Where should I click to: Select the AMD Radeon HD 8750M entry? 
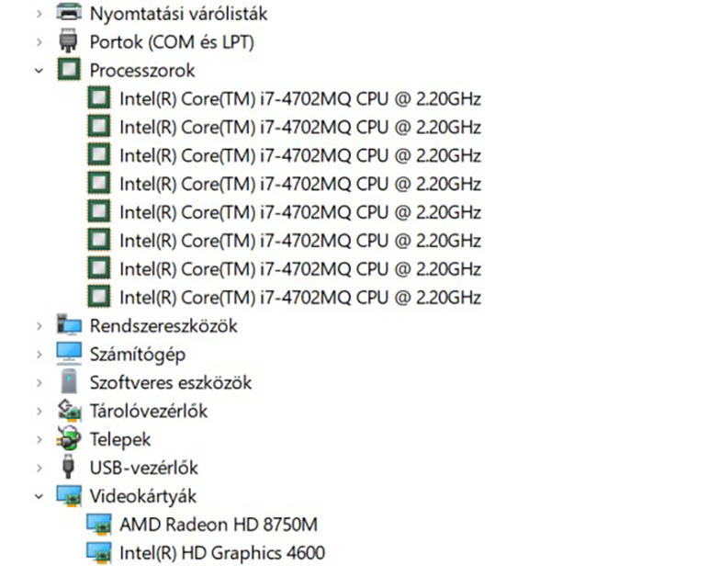pos(219,525)
